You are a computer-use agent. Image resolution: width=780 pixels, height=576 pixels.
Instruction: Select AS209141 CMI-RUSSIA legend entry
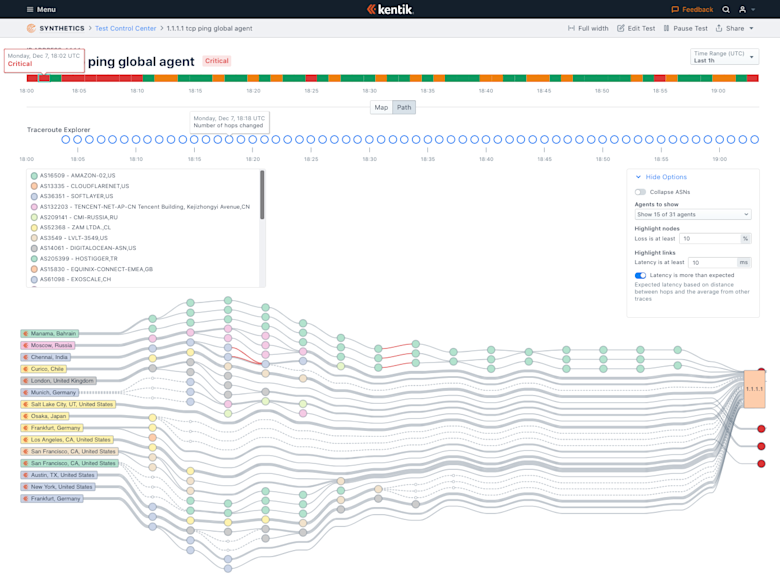[x=75, y=217]
